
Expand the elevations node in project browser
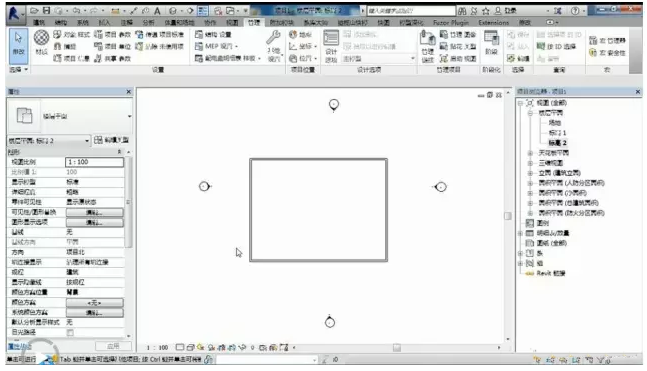531,173
